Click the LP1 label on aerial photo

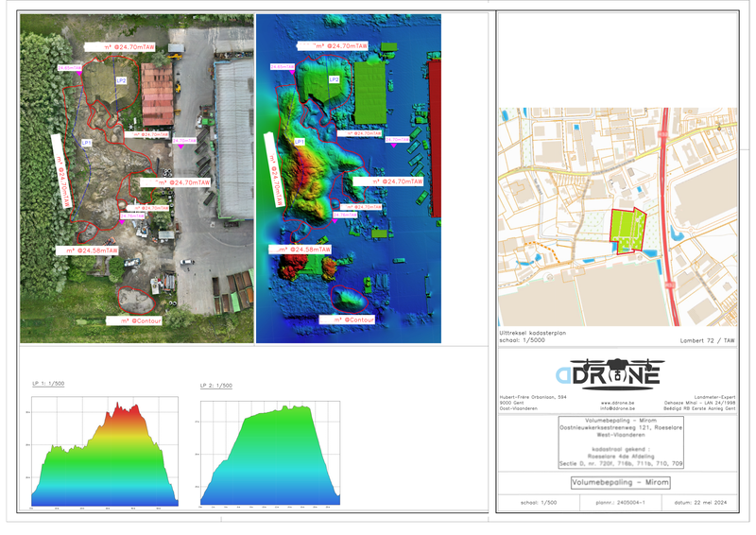[87, 143]
